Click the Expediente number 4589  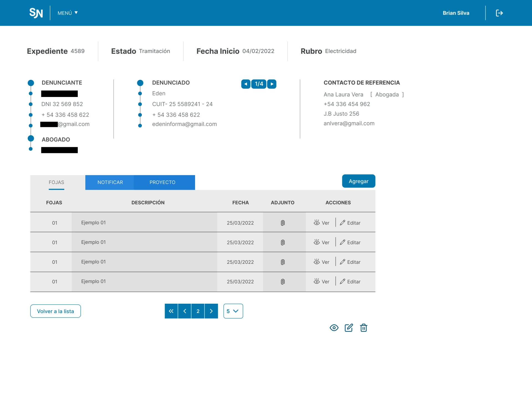click(78, 51)
